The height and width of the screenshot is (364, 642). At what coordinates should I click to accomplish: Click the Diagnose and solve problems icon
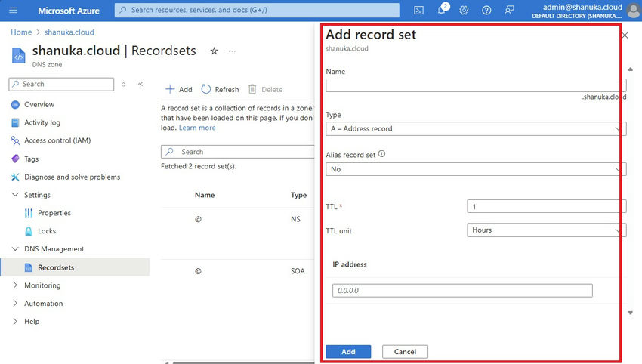click(x=15, y=177)
